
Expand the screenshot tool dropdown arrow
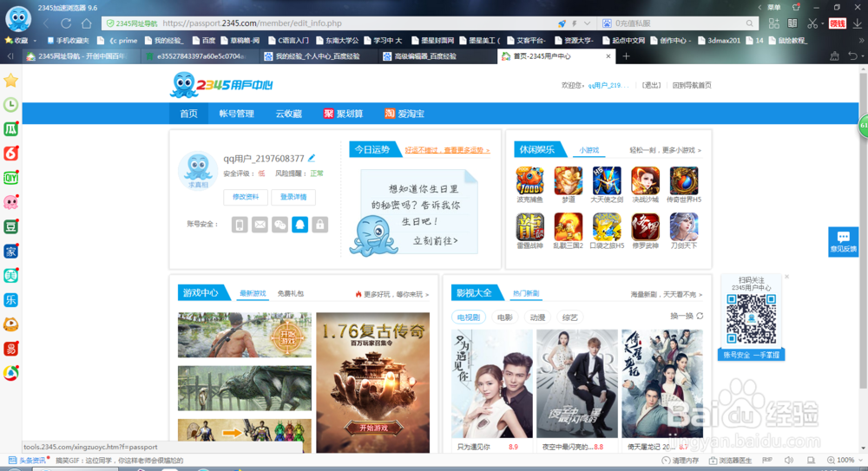823,23
